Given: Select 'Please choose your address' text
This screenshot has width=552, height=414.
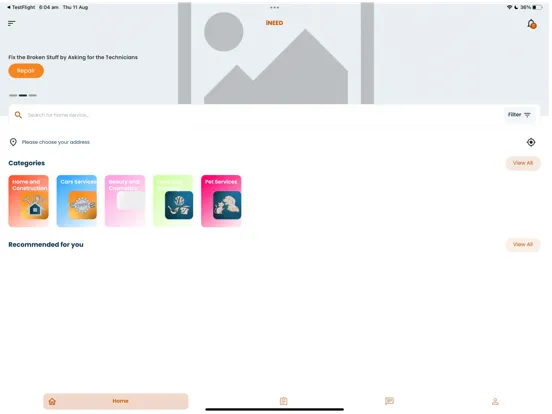Looking at the screenshot, I should coord(56,142).
